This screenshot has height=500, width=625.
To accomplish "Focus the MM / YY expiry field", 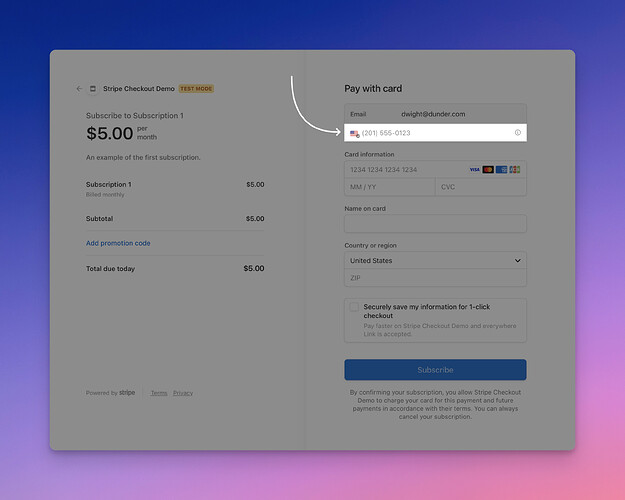I will click(x=390, y=187).
